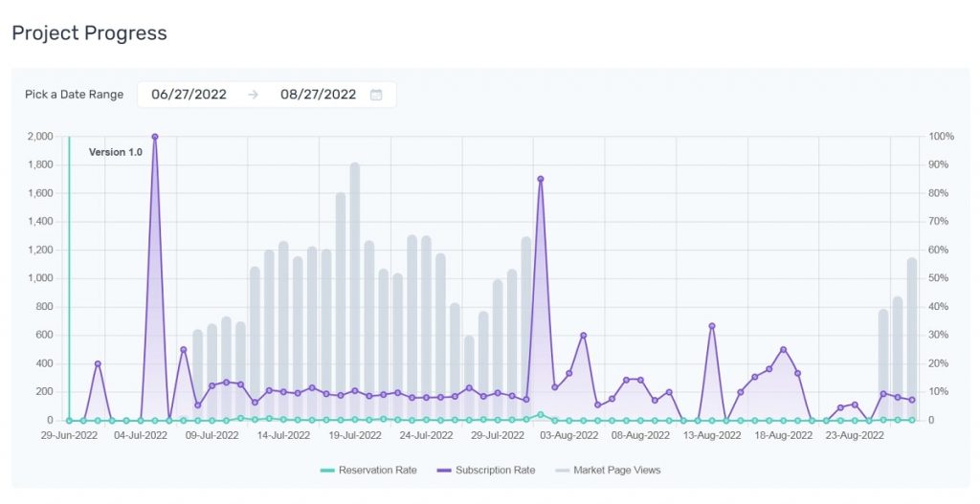The image size is (980, 504).
Task: Toggle Market Page Views legend item
Action: [608, 471]
